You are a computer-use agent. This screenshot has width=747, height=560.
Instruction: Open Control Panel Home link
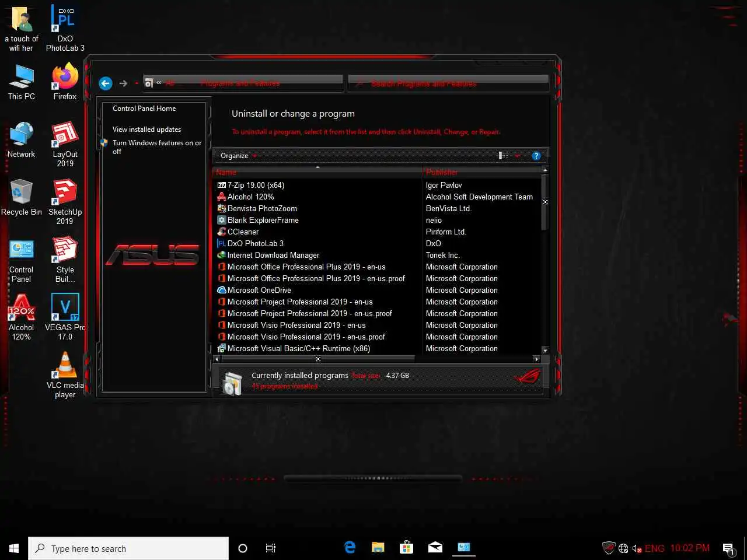(144, 108)
